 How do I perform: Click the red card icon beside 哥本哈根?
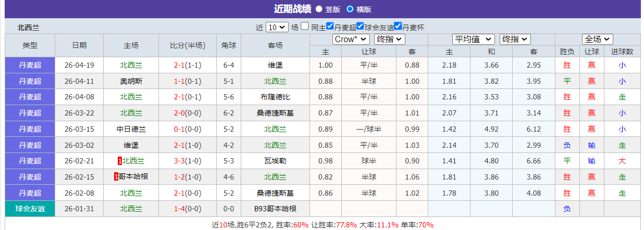(x=116, y=177)
